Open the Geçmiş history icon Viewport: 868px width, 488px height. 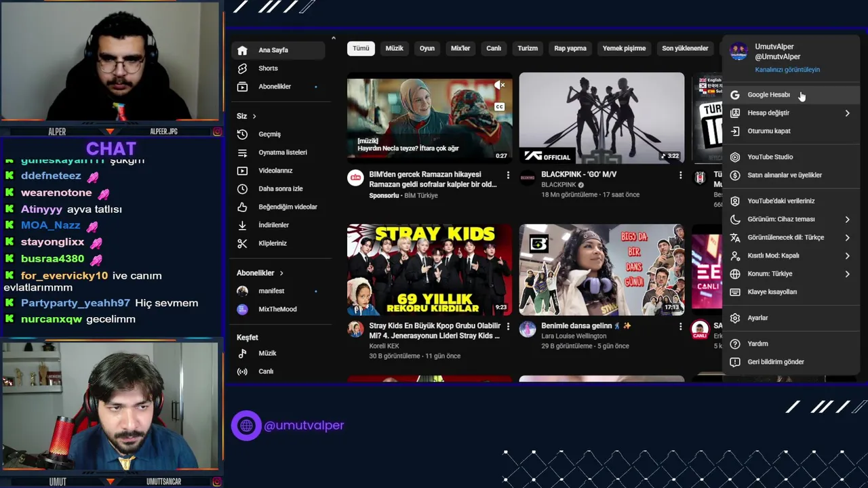pos(243,134)
